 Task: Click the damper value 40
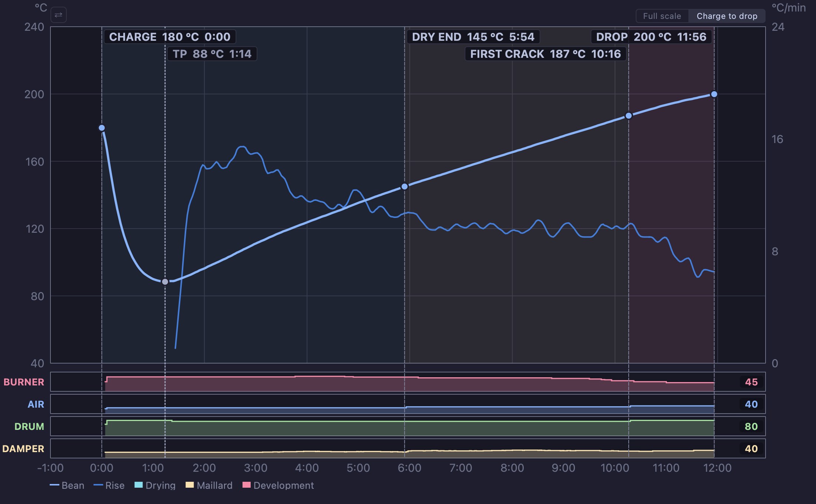(751, 449)
